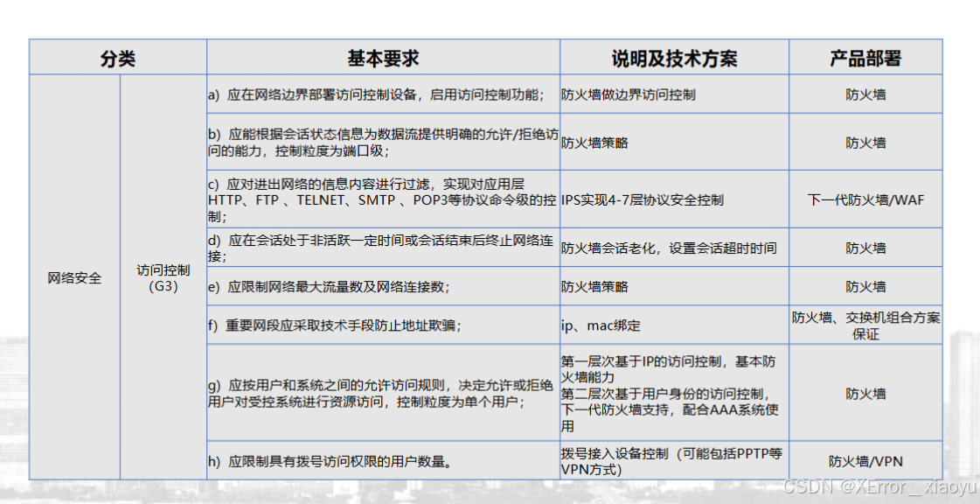Click requirement d) 应在会话处于非活跃一定时间
Image resolution: width=980 pixels, height=504 pixels.
coord(383,248)
